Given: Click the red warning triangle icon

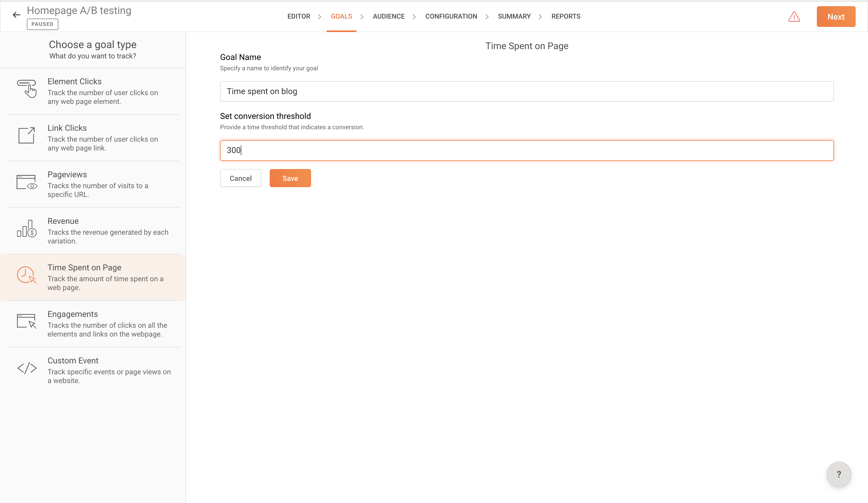Looking at the screenshot, I should point(794,17).
